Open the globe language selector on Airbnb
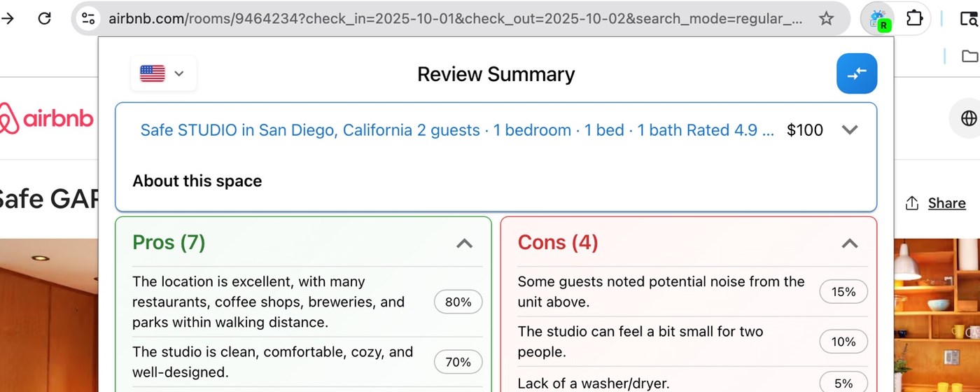980x392 pixels. pos(969,118)
